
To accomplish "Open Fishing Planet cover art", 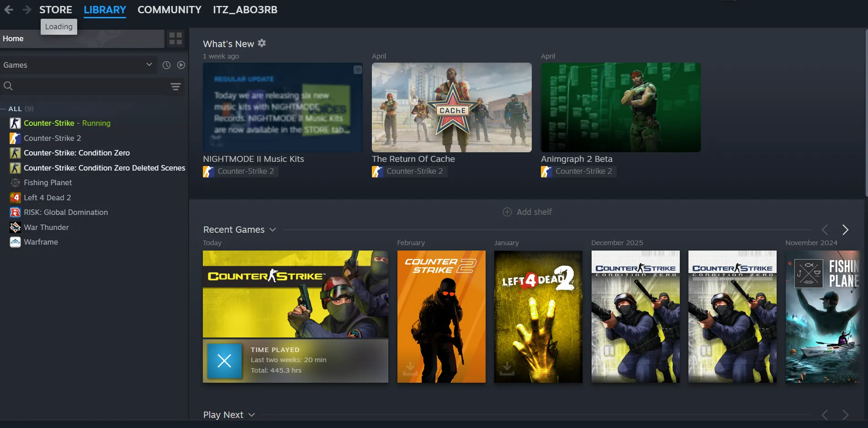I will [x=822, y=316].
